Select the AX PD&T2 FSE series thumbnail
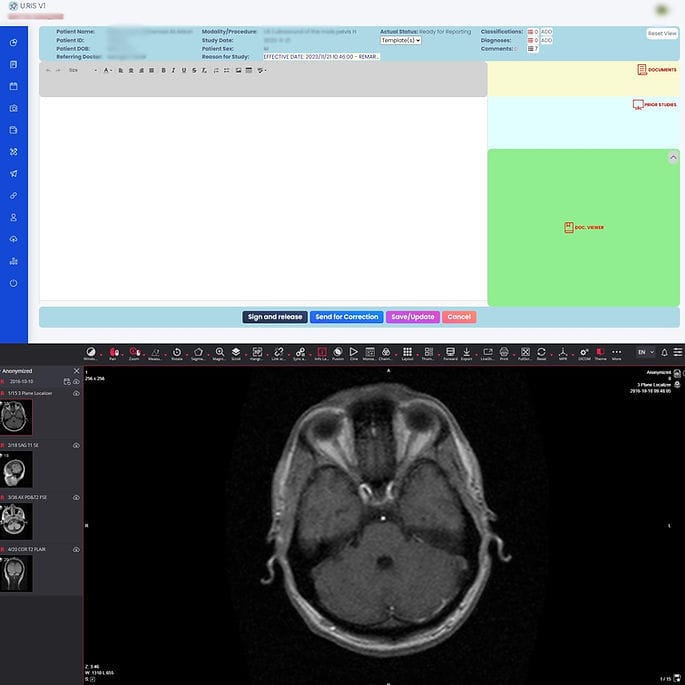The width and height of the screenshot is (685, 685). tap(17, 521)
